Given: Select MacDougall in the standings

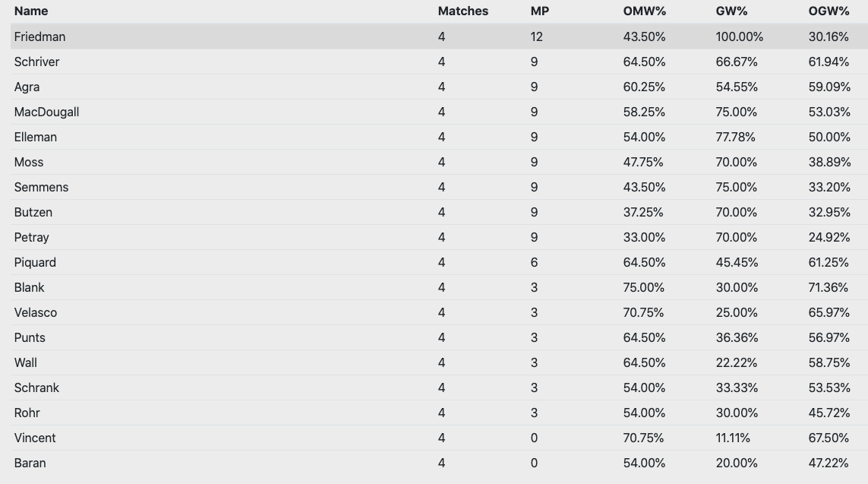Looking at the screenshot, I should (x=46, y=112).
